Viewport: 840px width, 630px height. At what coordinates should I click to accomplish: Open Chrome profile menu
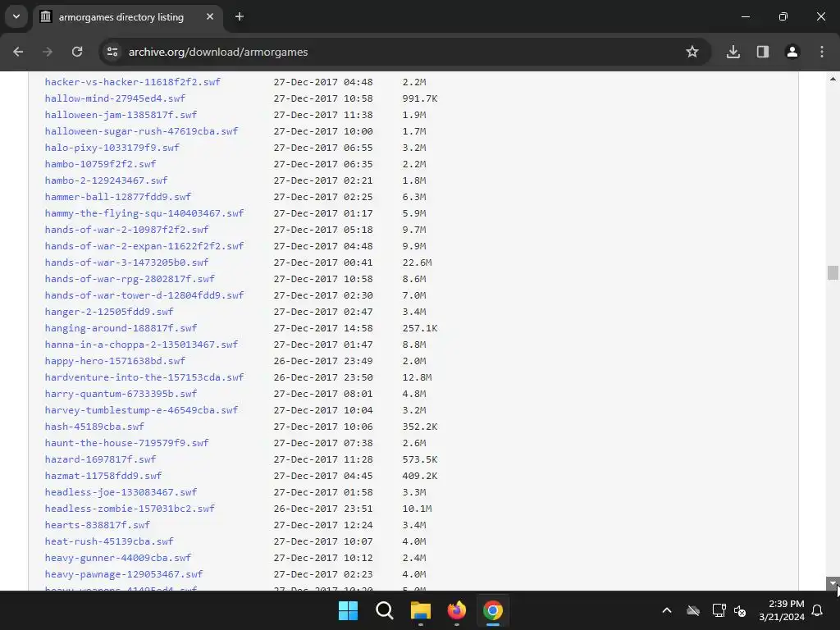[792, 52]
